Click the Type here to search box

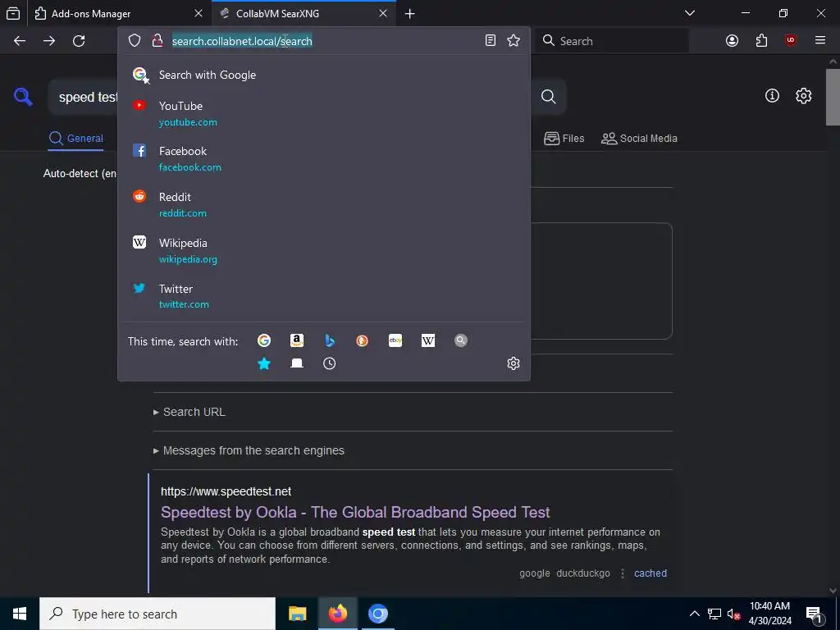pyautogui.click(x=157, y=614)
